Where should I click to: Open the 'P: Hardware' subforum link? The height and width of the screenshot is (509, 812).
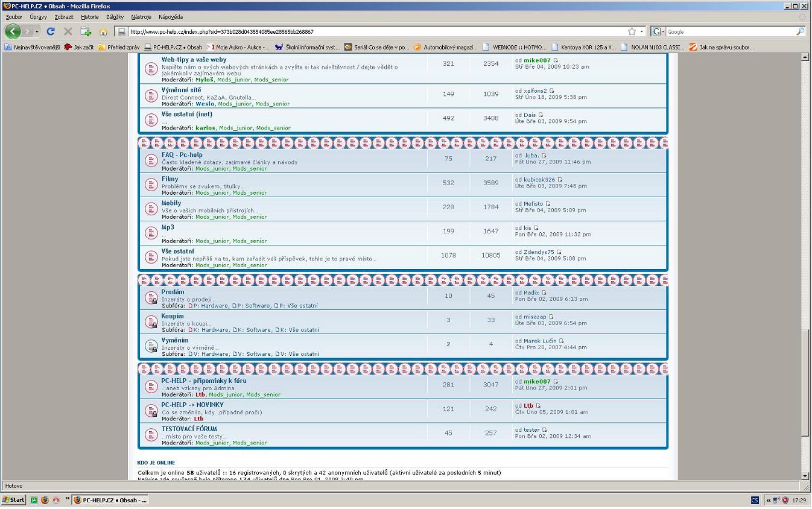[211, 306]
